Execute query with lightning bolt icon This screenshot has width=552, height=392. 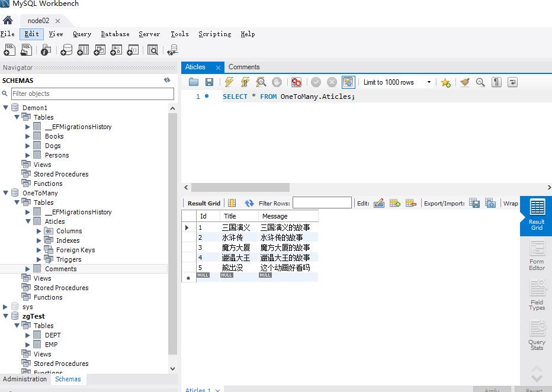click(229, 82)
